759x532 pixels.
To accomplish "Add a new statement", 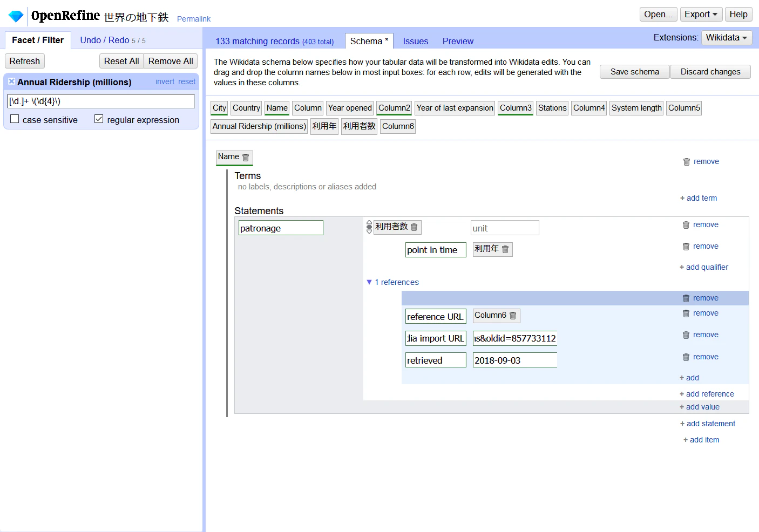I will coord(708,424).
